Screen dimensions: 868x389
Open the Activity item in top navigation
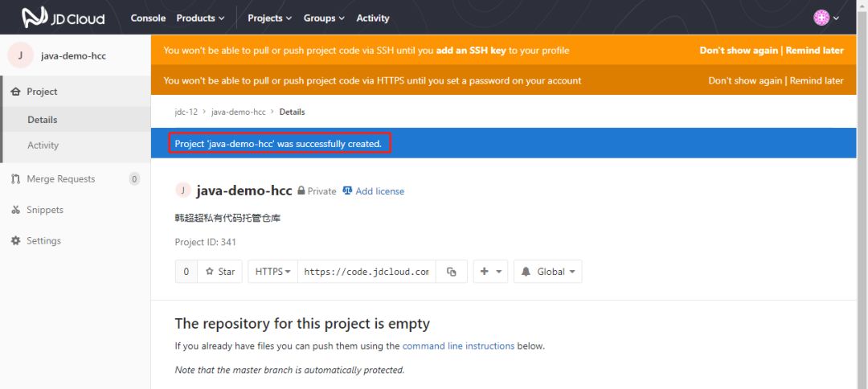point(373,18)
